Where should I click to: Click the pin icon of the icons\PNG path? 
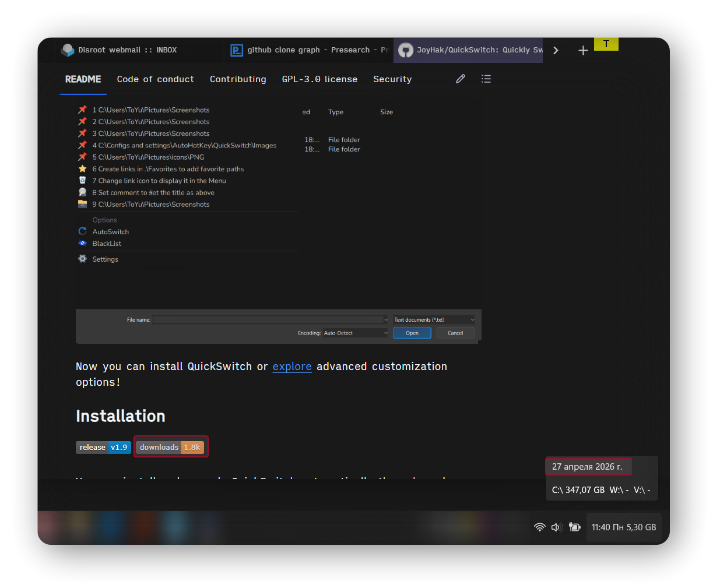click(x=82, y=157)
